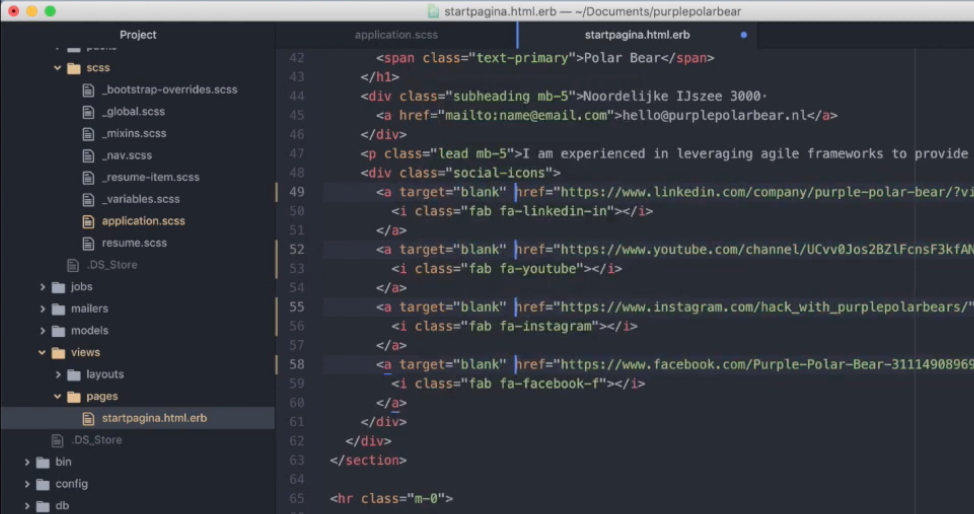Click the linkedin.com URL on line 49

[767, 192]
